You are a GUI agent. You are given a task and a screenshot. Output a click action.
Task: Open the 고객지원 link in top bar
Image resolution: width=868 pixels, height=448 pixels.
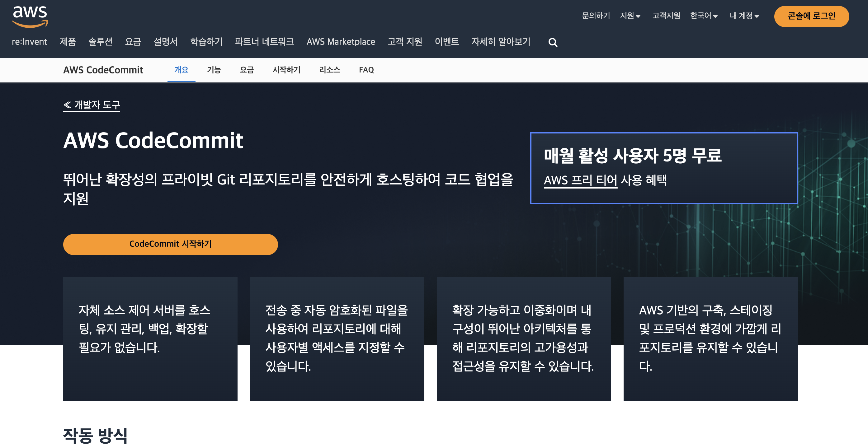666,16
